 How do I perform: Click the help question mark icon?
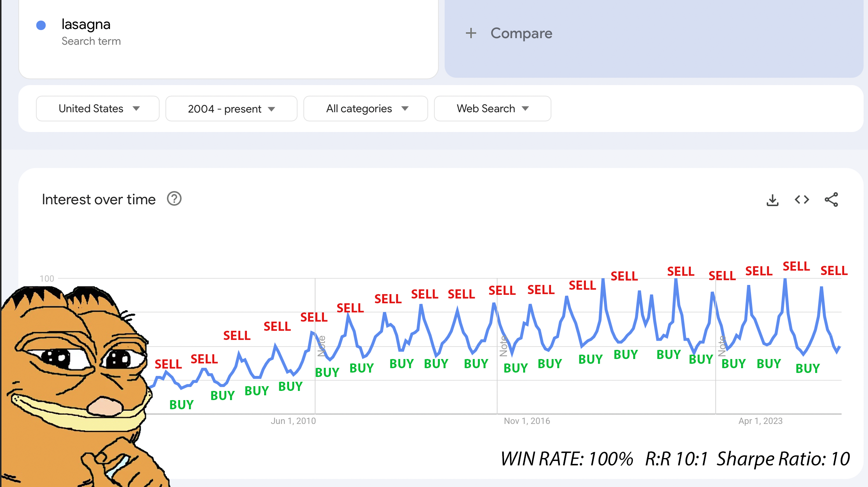(x=174, y=199)
